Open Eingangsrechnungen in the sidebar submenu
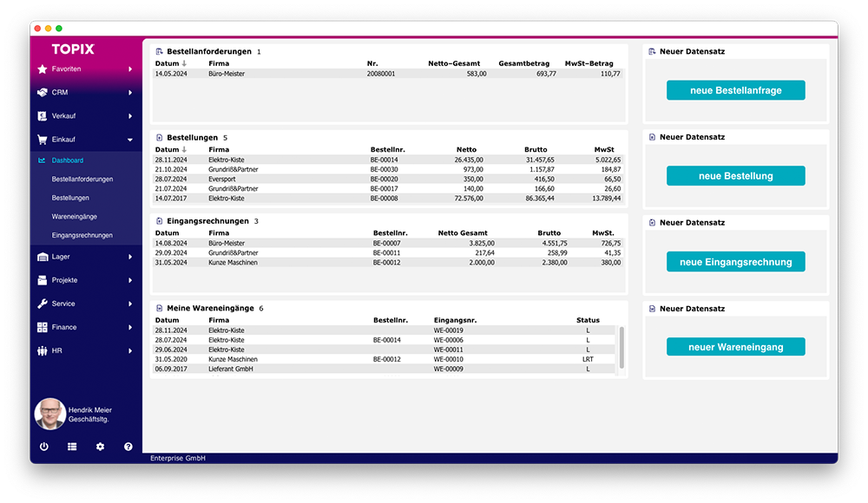Viewport: 868px width, 503px height. point(82,235)
